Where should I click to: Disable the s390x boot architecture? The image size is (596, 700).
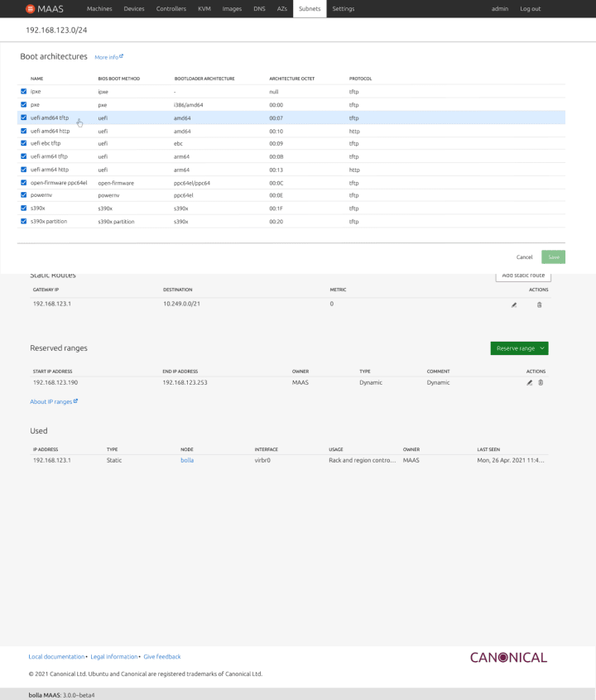coord(24,208)
